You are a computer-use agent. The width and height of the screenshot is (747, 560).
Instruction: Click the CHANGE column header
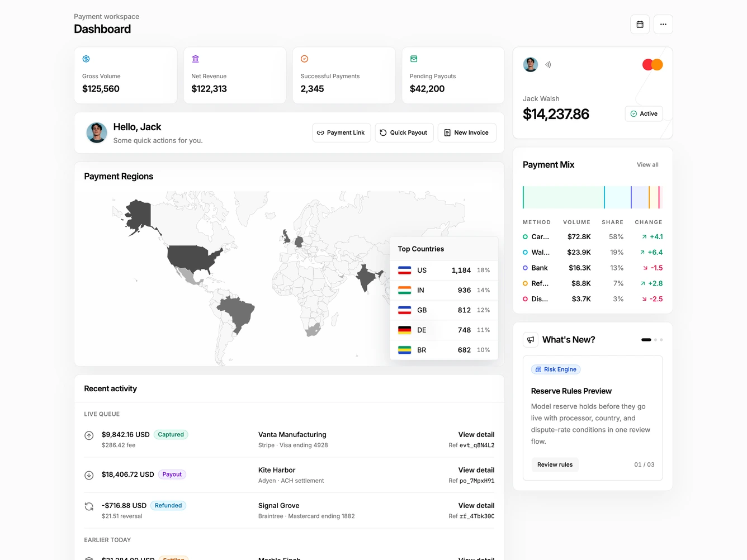[649, 222]
